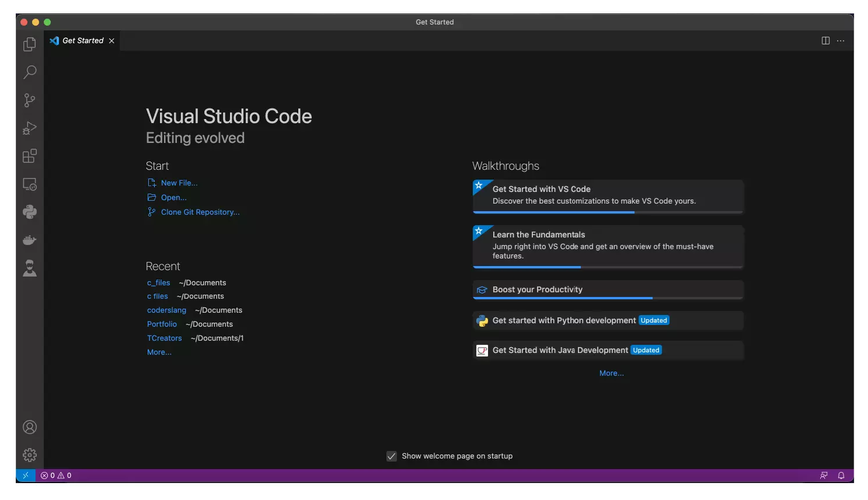
Task: Click Get Started with VS Code progress bar
Action: pos(608,212)
